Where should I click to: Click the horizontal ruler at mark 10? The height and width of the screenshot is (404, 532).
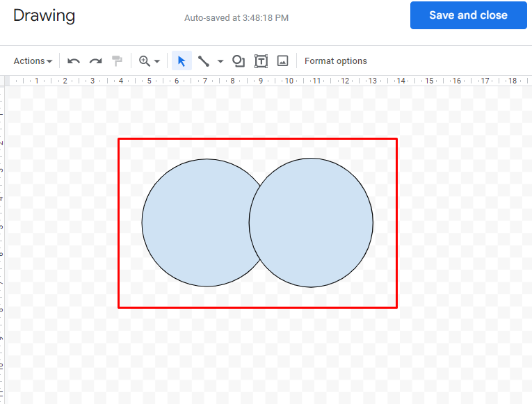(x=289, y=81)
